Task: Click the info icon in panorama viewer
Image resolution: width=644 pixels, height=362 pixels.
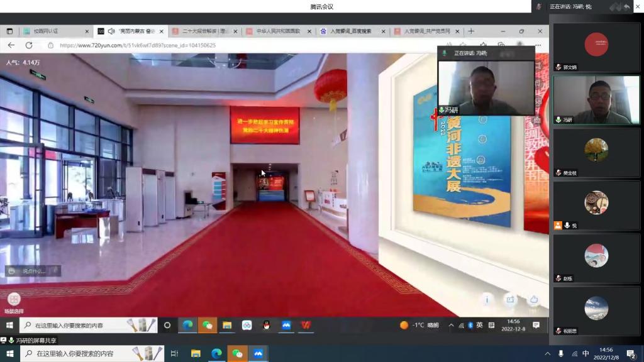Action: 487,300
